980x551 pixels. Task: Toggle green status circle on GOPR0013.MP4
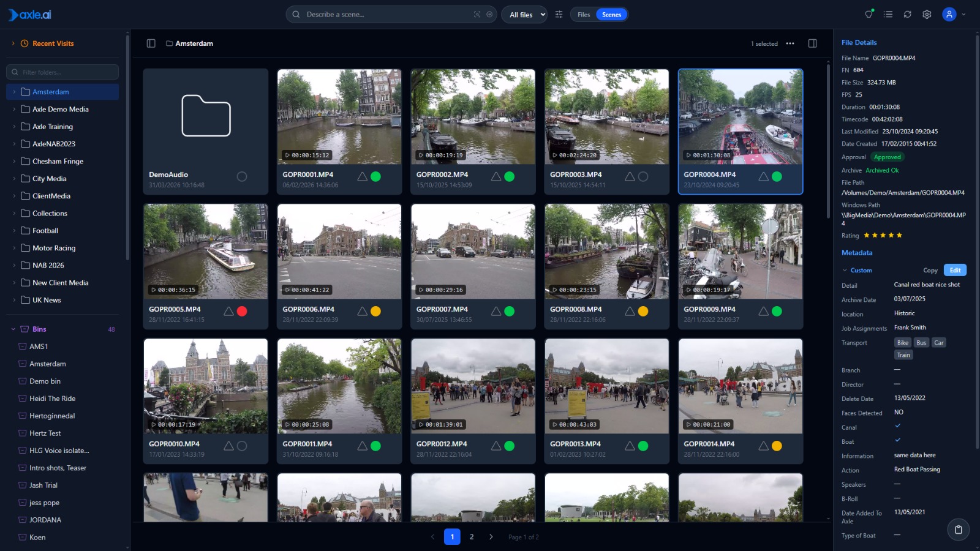(x=643, y=446)
